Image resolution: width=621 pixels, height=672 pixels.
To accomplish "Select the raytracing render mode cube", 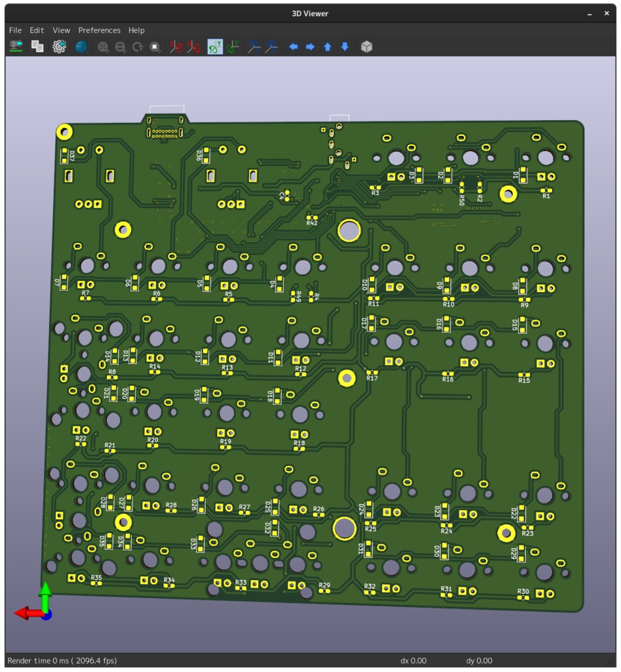I will coord(83,47).
